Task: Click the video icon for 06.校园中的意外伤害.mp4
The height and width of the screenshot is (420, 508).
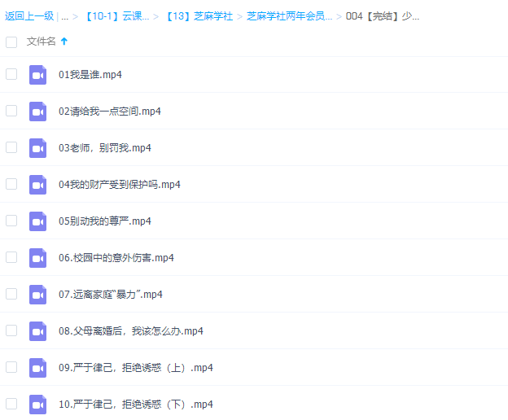Action: pyautogui.click(x=37, y=258)
